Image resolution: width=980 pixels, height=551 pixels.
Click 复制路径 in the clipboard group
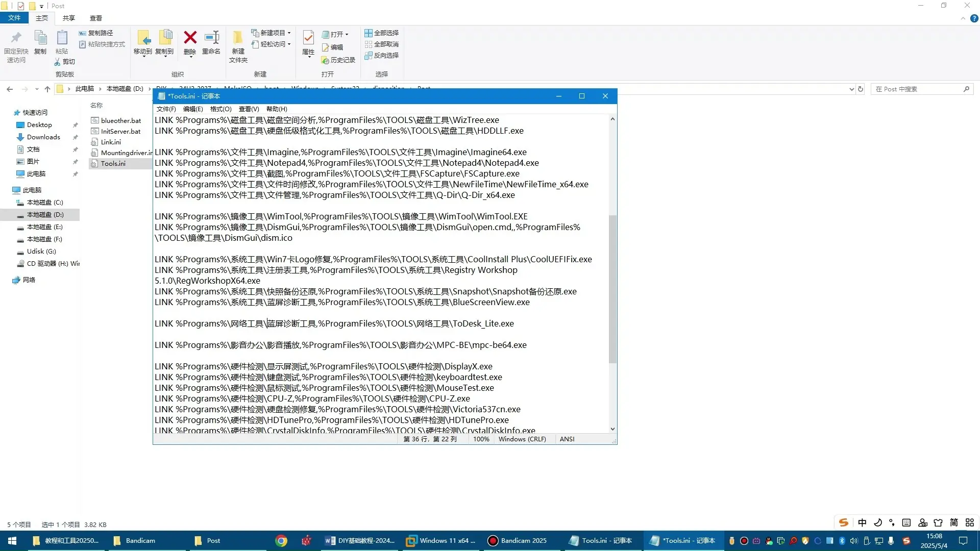tap(96, 33)
